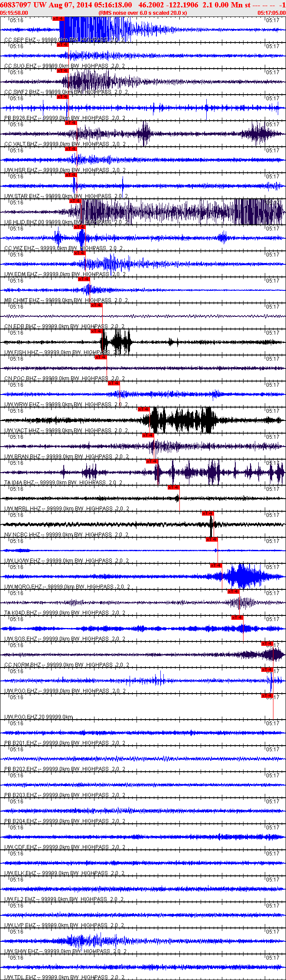The height and width of the screenshot is (980, 286).
Task: Select the NV.NCBC.HHZ station label
Action: point(66,535)
